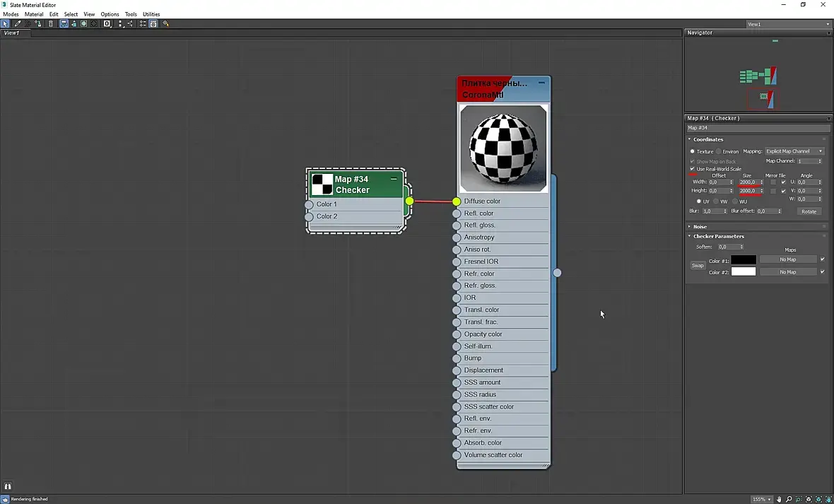Click the binoculars search icon at bottom left
Screen dimensions: 834x504
coord(8,486)
